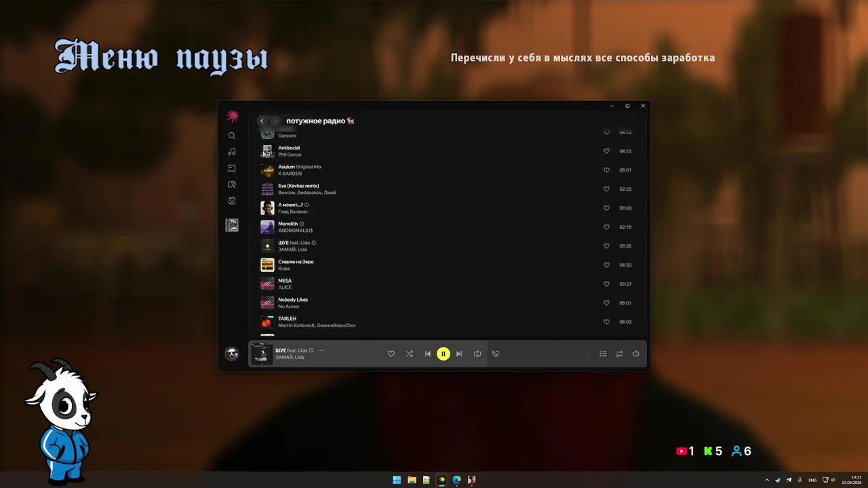Pause playback with the yellow button

[x=443, y=354]
